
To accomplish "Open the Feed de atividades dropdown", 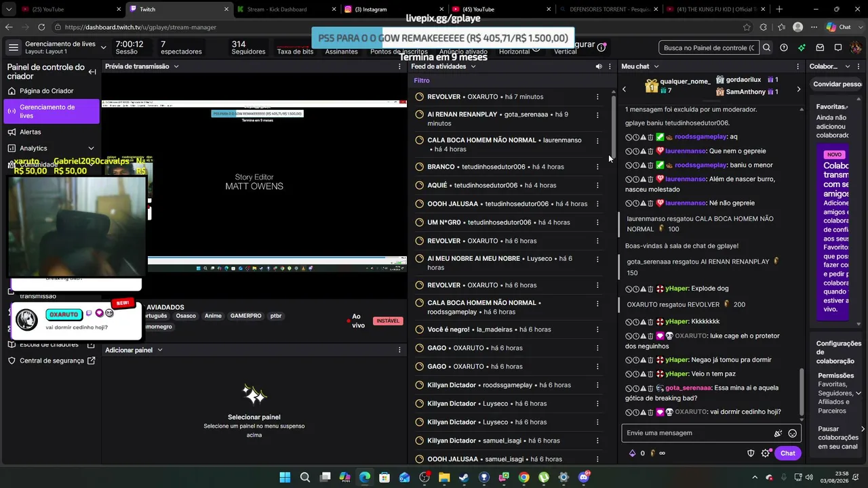I will [x=473, y=66].
